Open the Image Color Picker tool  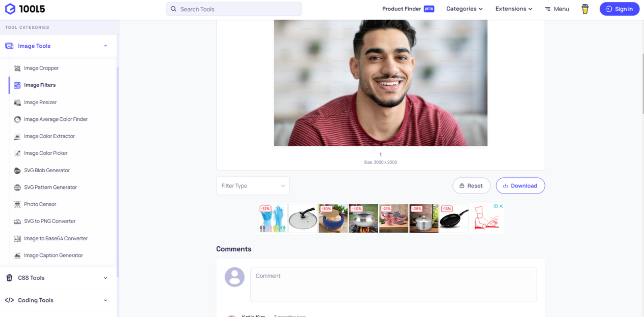45,153
